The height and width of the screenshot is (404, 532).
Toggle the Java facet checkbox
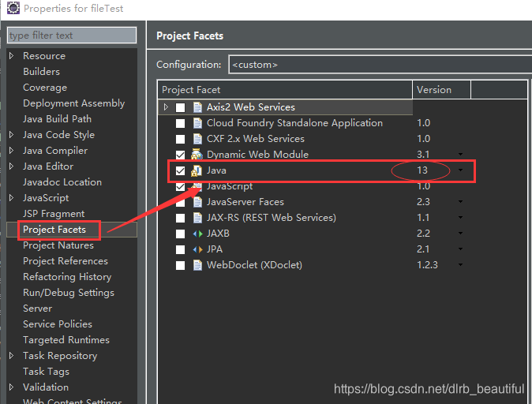(x=180, y=170)
